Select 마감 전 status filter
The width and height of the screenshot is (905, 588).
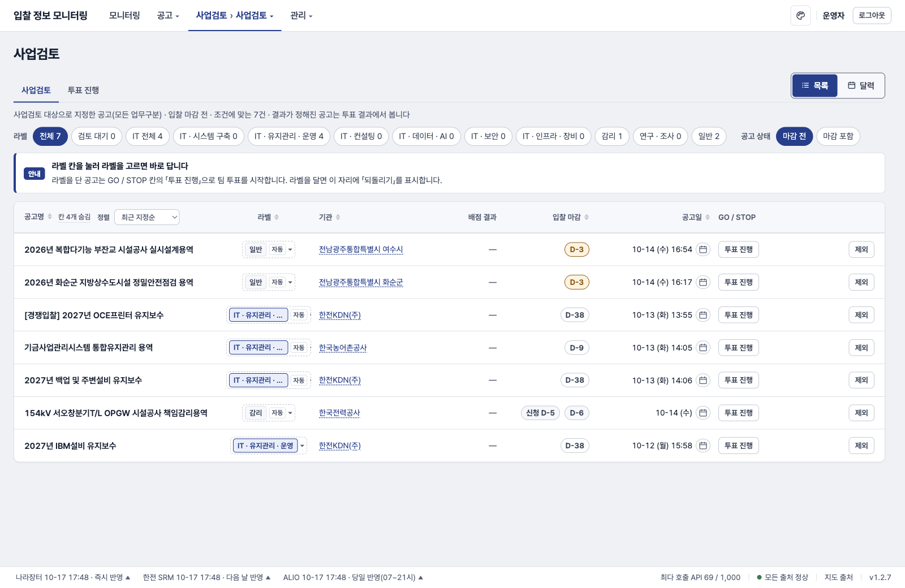point(794,136)
